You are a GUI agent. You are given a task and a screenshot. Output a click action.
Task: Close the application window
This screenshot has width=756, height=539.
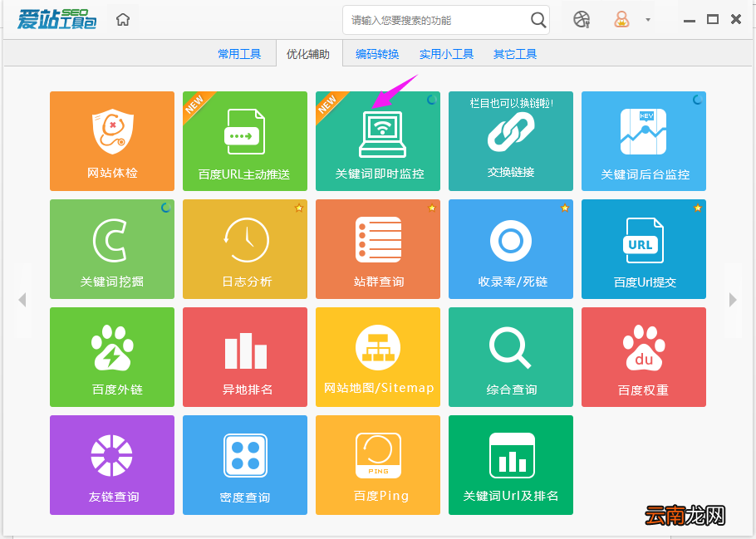(x=736, y=19)
